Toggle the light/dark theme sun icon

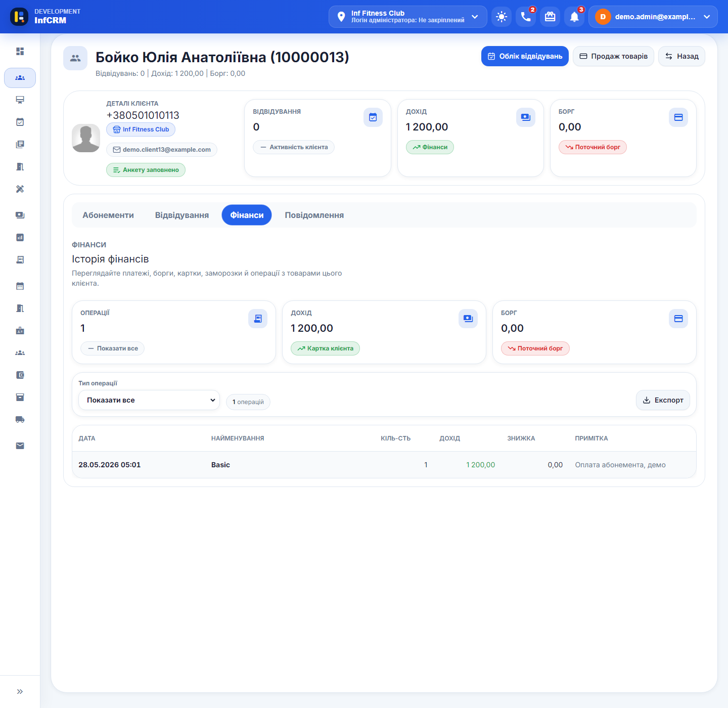click(502, 17)
